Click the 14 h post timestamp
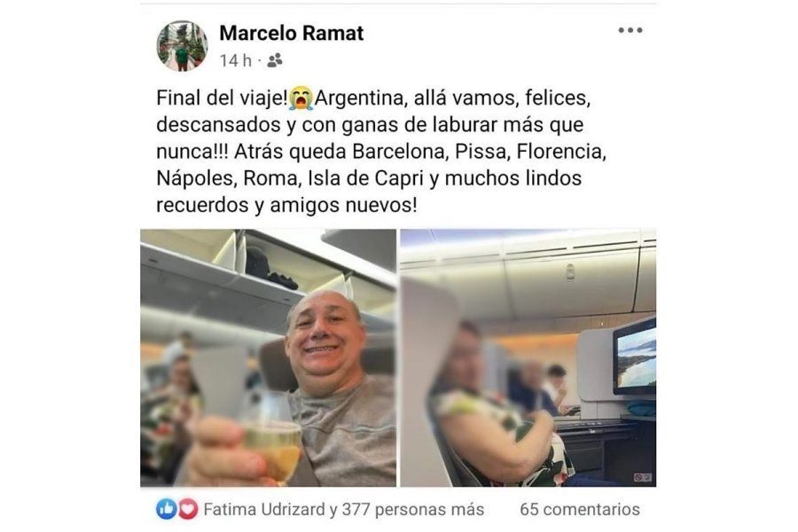The width and height of the screenshot is (798, 532). [x=235, y=60]
